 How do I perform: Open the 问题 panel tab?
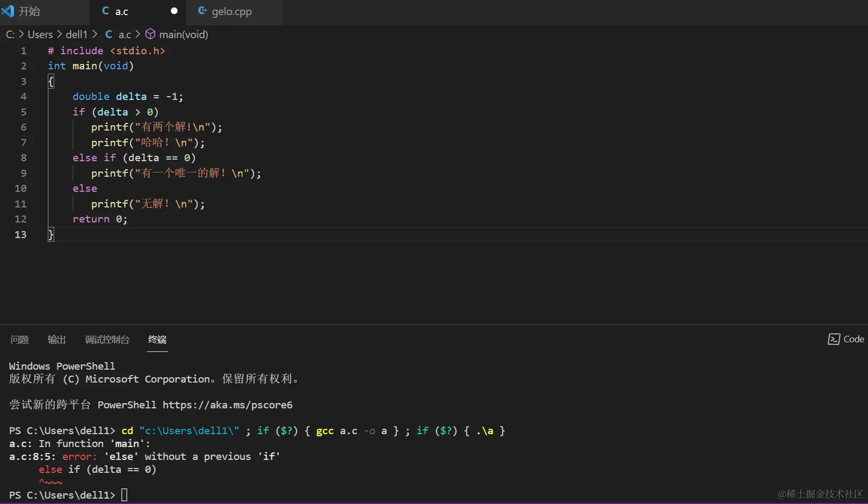coord(19,340)
